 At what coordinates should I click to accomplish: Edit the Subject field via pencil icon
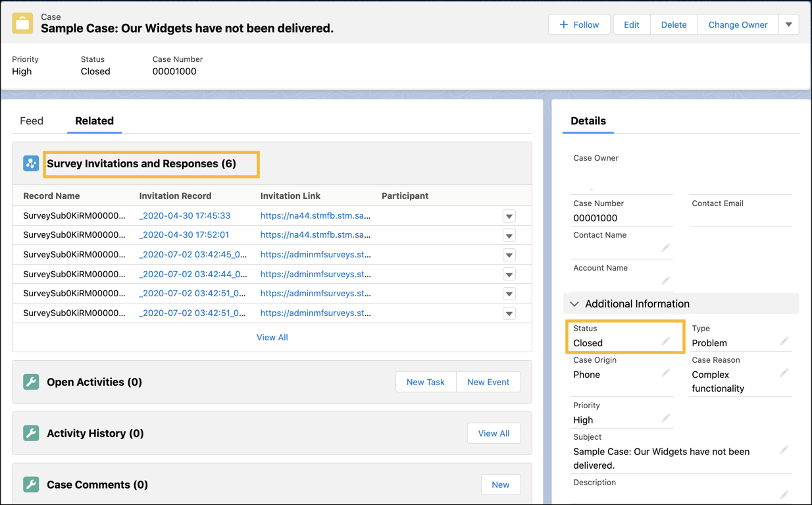click(784, 450)
